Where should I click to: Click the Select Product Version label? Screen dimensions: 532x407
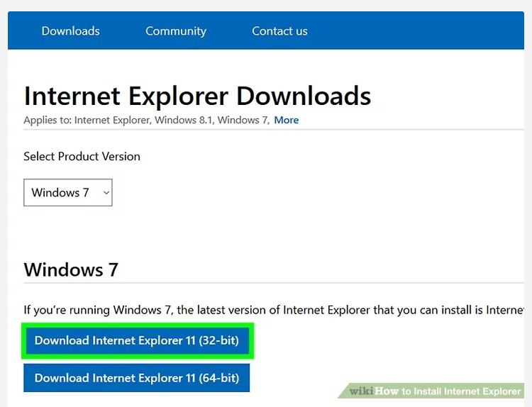tap(82, 157)
